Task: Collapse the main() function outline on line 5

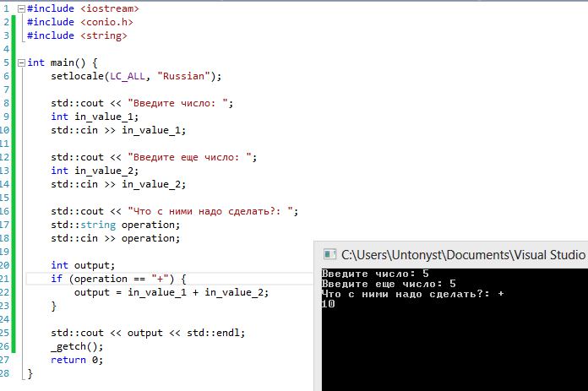Action: 21,62
